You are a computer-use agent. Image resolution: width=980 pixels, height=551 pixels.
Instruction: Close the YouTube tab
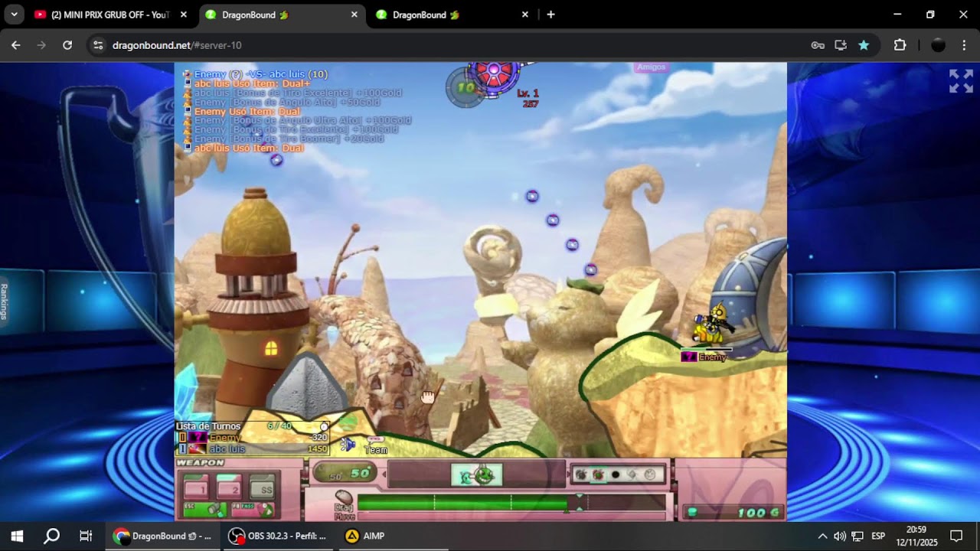coord(184,15)
